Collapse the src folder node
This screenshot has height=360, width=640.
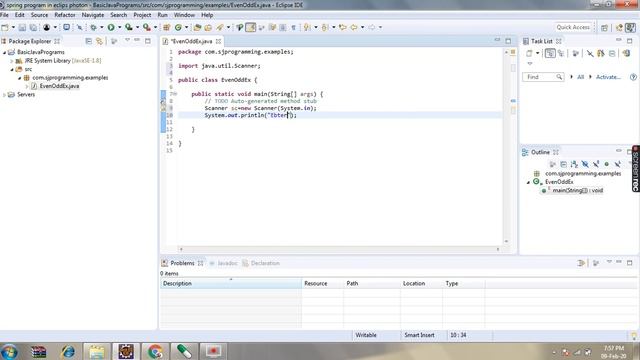[x=12, y=69]
